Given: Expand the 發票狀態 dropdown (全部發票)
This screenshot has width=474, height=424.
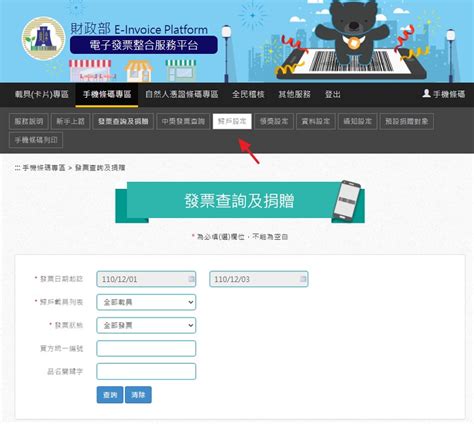Looking at the screenshot, I should pyautogui.click(x=146, y=325).
